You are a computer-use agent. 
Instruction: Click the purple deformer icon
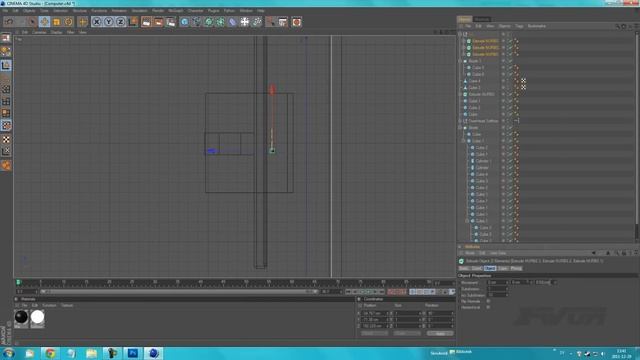click(232, 22)
